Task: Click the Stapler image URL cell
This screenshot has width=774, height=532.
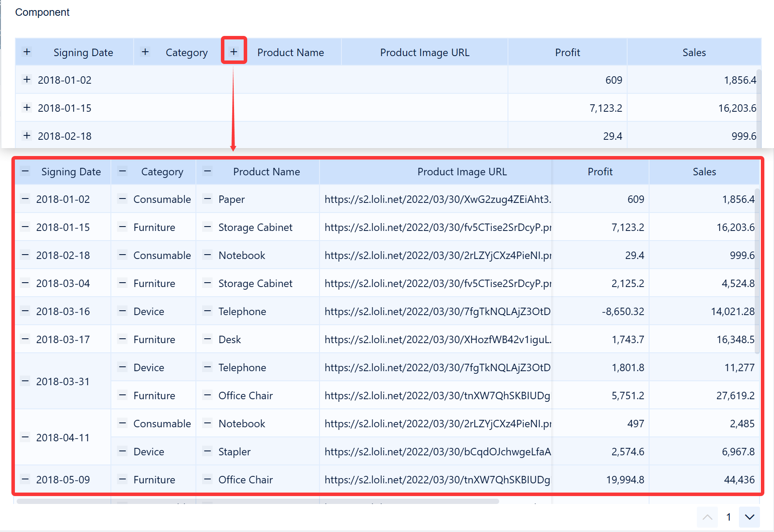Action: pyautogui.click(x=436, y=451)
